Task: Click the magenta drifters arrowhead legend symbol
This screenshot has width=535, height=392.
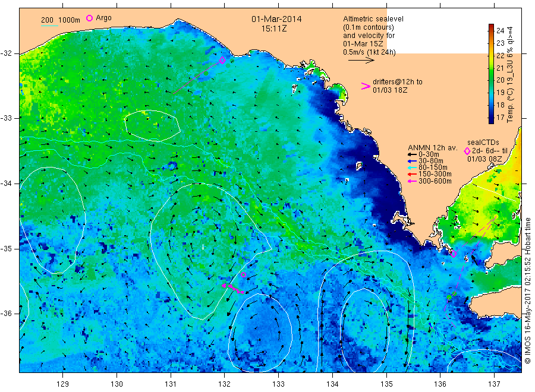Action: point(366,86)
